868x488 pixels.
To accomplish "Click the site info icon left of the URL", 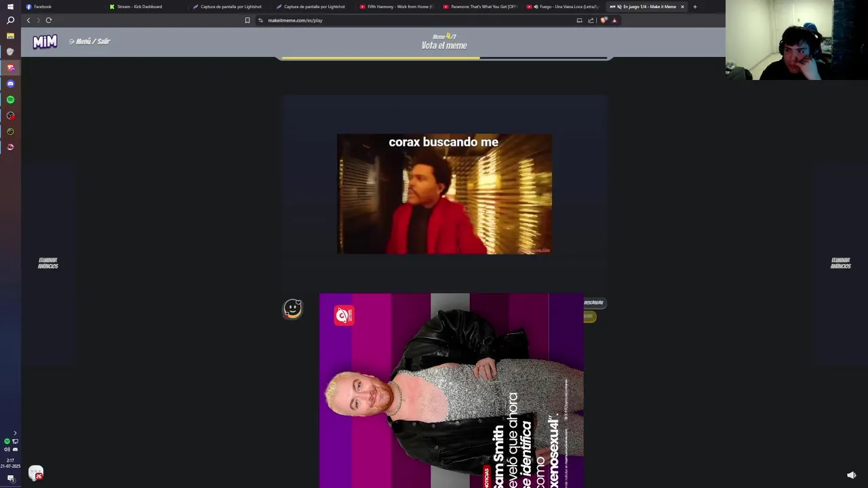I will click(x=260, y=20).
